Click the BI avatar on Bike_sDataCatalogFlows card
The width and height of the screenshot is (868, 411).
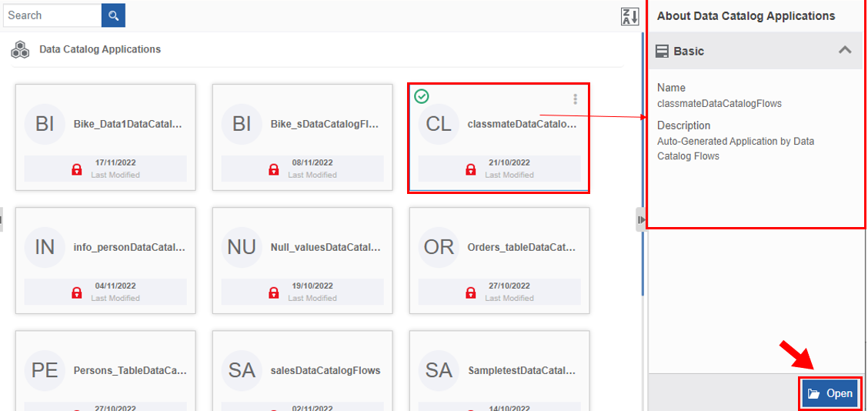click(x=242, y=124)
